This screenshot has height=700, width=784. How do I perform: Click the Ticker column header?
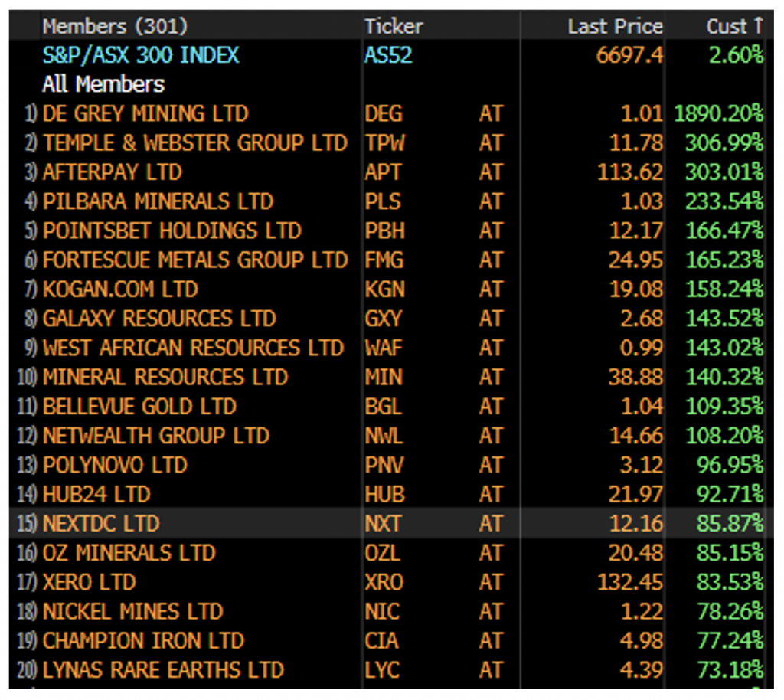[x=394, y=26]
